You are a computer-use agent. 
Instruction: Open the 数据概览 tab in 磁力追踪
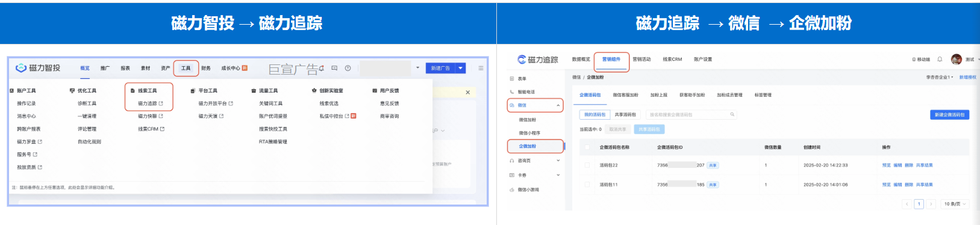pos(581,59)
